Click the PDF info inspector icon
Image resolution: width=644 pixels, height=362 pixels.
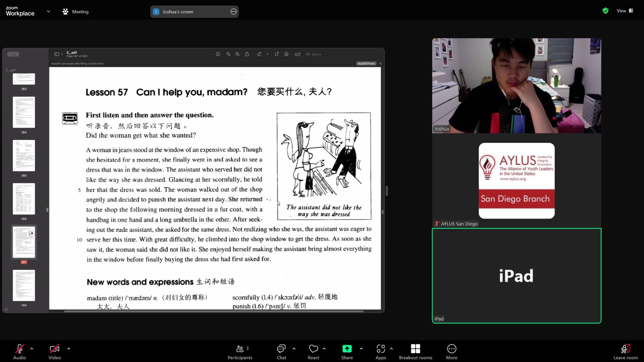218,54
